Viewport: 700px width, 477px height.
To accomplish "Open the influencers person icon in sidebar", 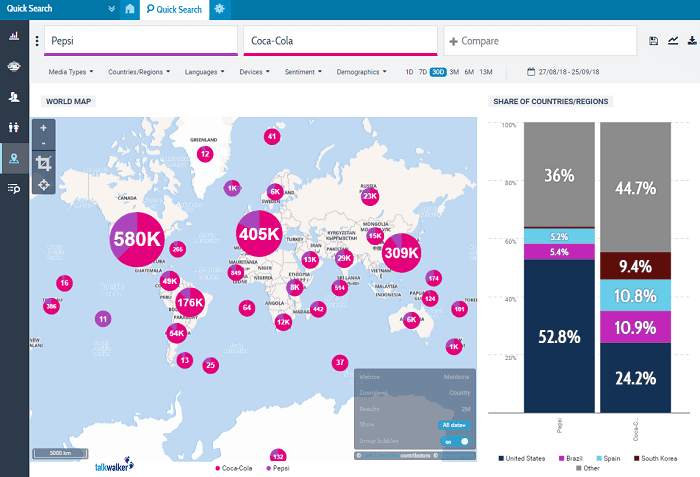I will (14, 97).
